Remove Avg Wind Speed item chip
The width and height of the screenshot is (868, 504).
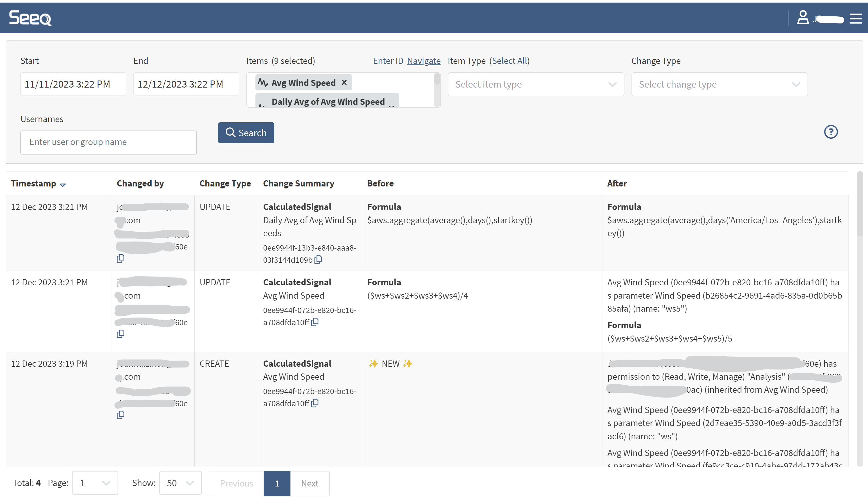click(x=344, y=83)
